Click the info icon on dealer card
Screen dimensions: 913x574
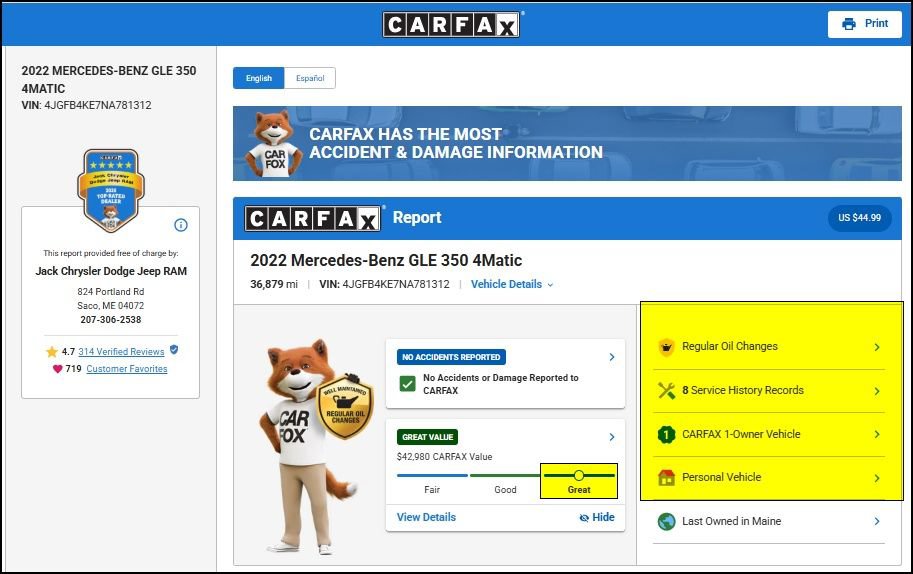tap(181, 225)
